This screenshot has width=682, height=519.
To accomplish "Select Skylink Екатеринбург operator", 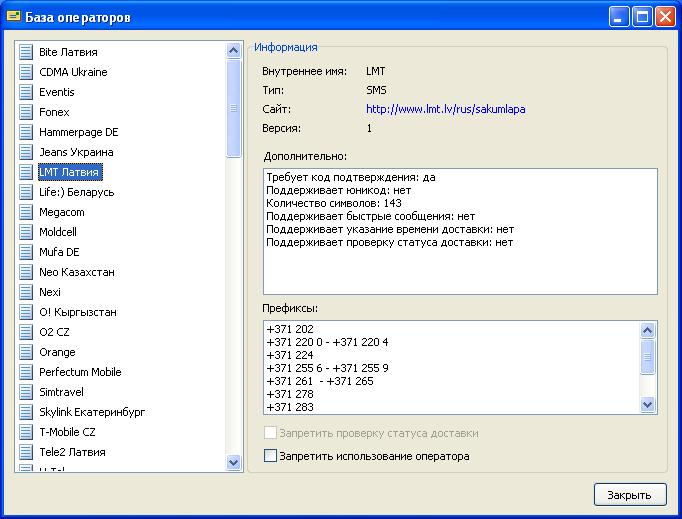I will tap(92, 412).
